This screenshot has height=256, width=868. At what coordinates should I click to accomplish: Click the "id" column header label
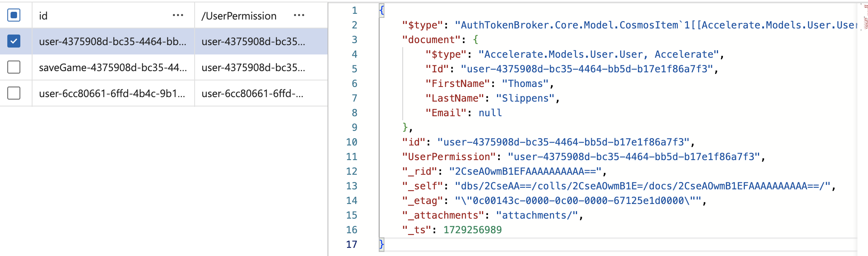coord(43,16)
